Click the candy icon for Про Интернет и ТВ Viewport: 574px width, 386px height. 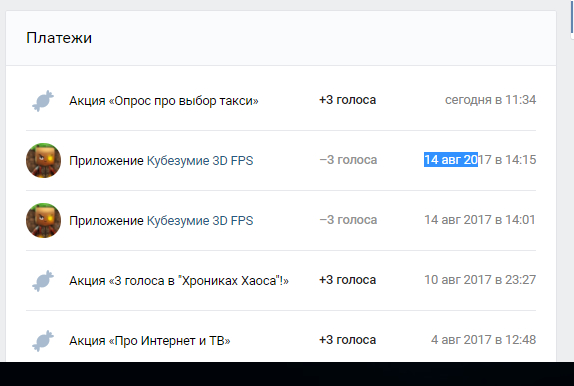(x=43, y=341)
